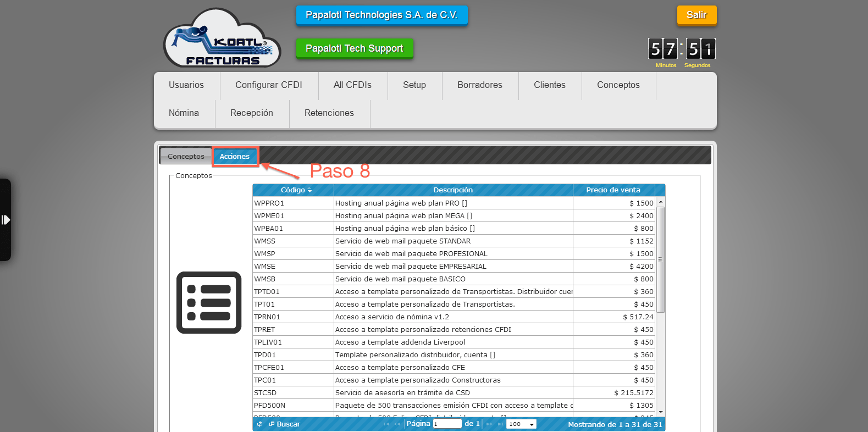The width and height of the screenshot is (868, 432).
Task: Select row with code TPC01
Action: [454, 380]
